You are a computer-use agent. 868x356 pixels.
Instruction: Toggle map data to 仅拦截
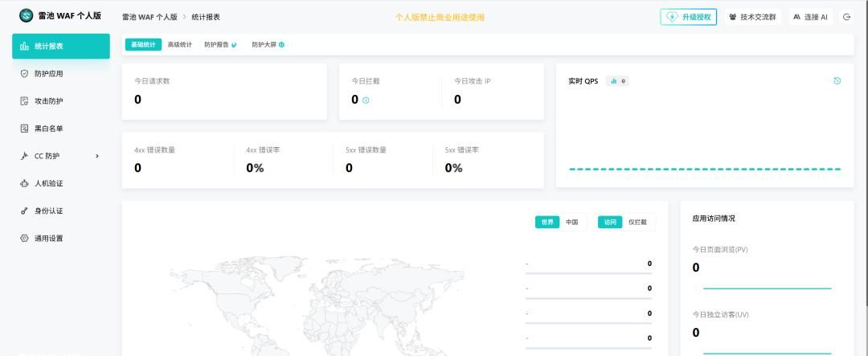pyautogui.click(x=637, y=222)
